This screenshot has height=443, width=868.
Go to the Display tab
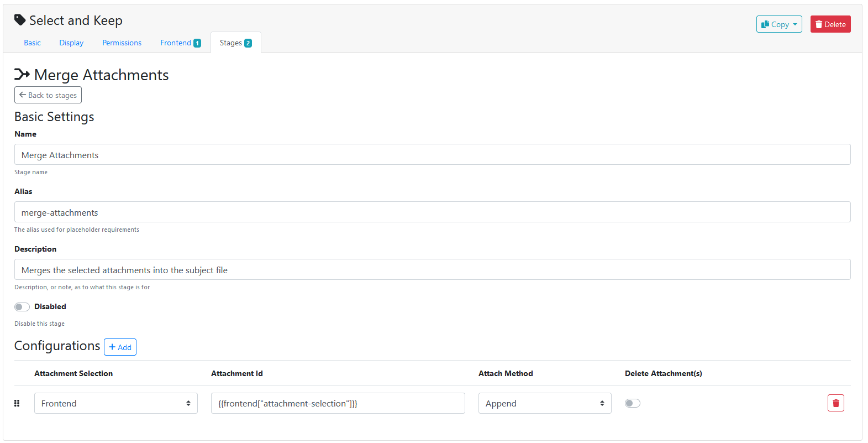point(71,43)
